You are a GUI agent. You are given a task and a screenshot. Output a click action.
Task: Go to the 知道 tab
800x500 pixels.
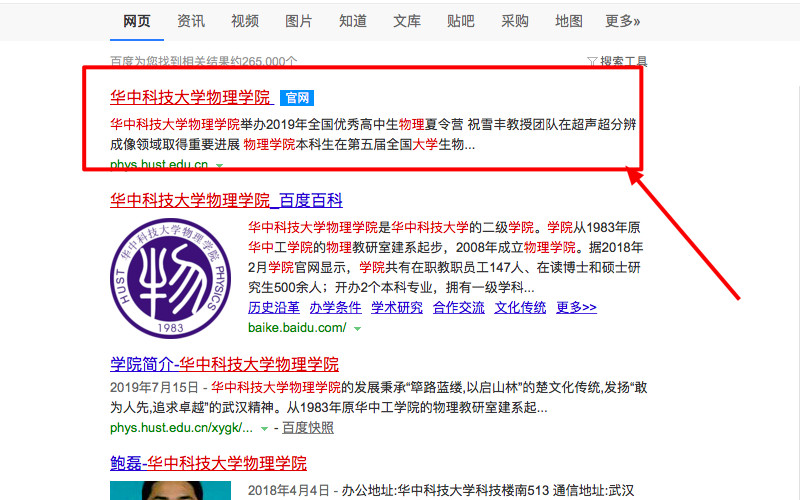pos(353,21)
